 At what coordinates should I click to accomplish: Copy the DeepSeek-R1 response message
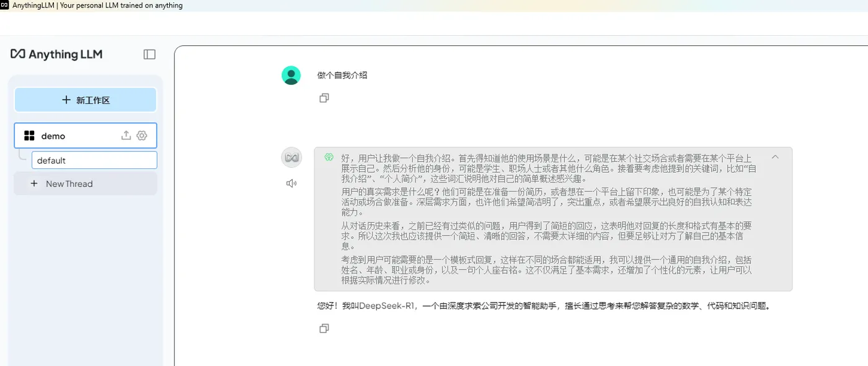click(324, 328)
